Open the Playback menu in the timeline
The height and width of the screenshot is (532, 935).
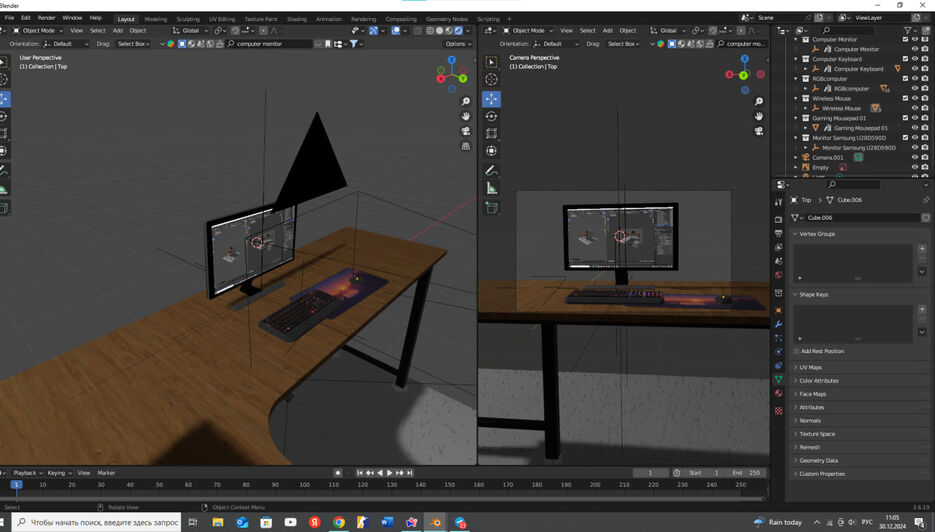coord(25,472)
